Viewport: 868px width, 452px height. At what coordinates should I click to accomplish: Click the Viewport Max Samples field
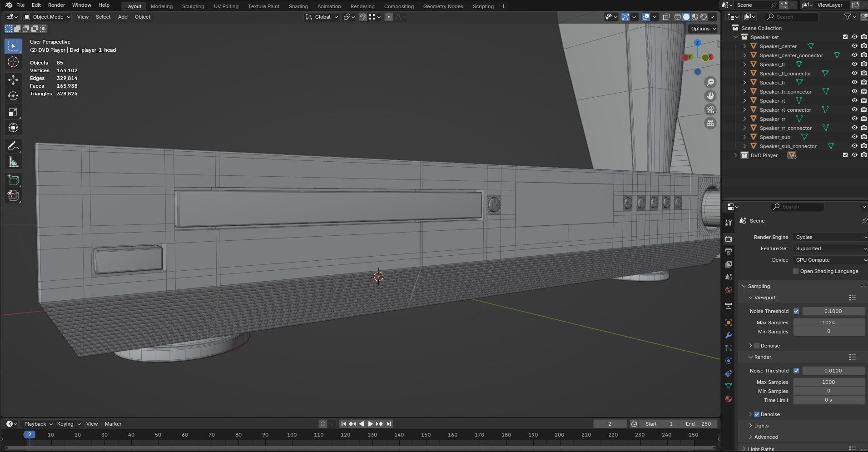828,323
